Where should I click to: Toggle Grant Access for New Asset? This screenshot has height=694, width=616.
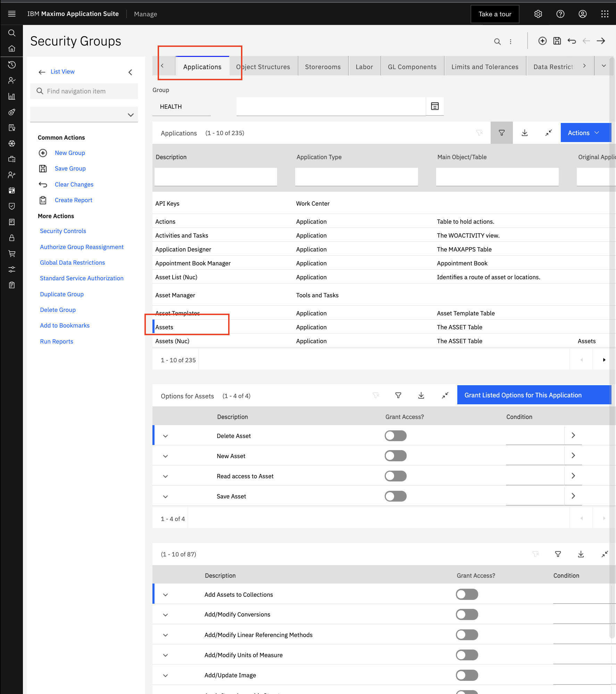tap(396, 456)
